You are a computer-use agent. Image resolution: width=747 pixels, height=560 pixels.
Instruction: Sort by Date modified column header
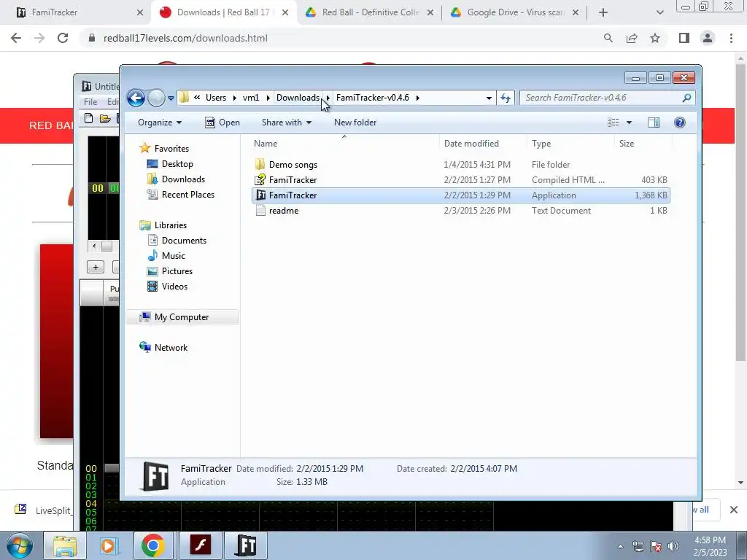coord(483,144)
